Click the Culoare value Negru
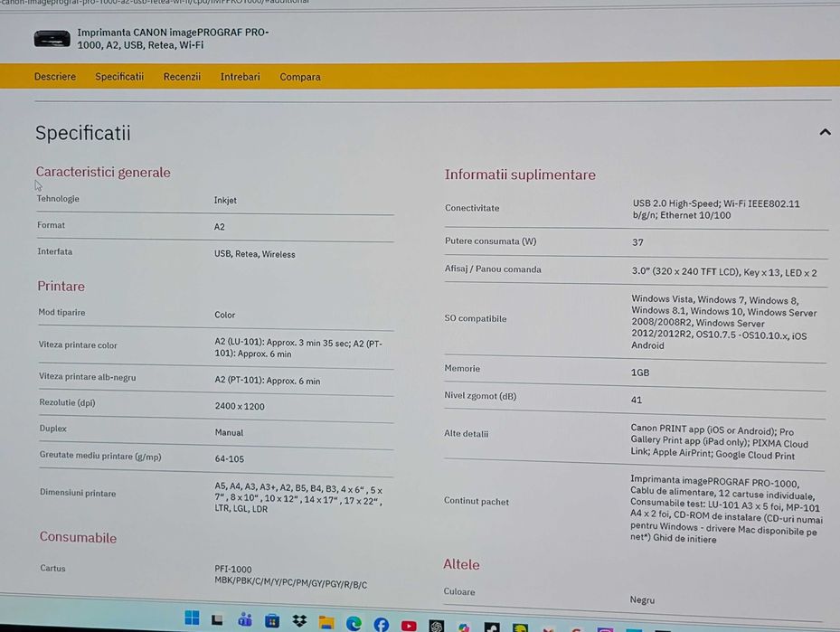Image resolution: width=840 pixels, height=632 pixels. click(642, 599)
